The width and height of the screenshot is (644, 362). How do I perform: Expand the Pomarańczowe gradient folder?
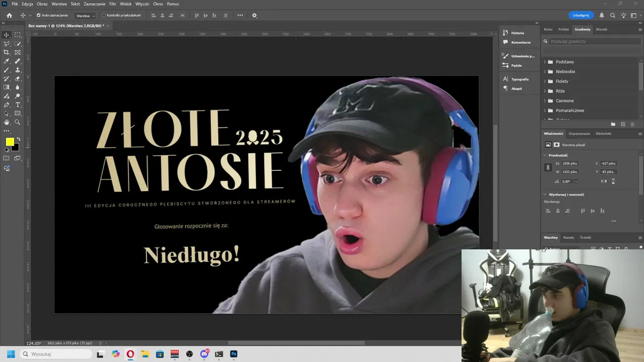pyautogui.click(x=545, y=110)
